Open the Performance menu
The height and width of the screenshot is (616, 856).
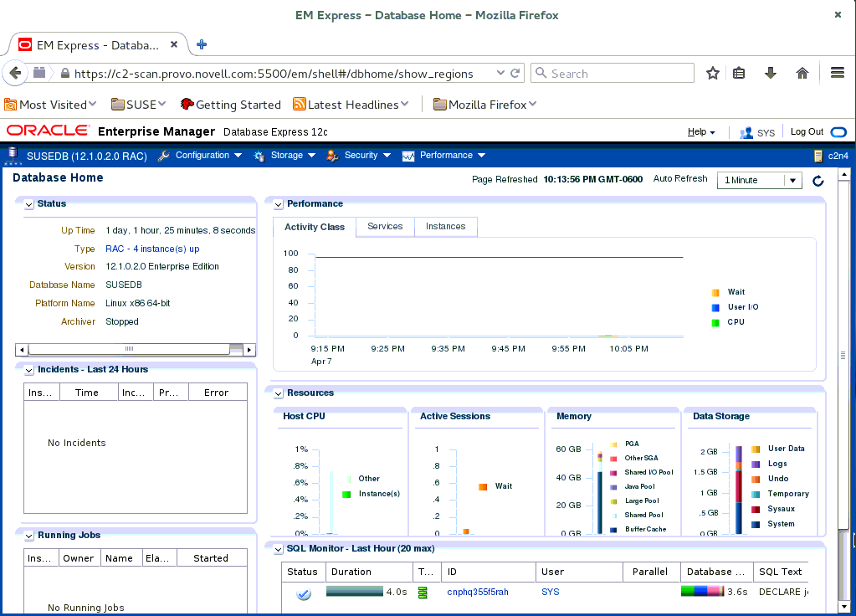(453, 156)
